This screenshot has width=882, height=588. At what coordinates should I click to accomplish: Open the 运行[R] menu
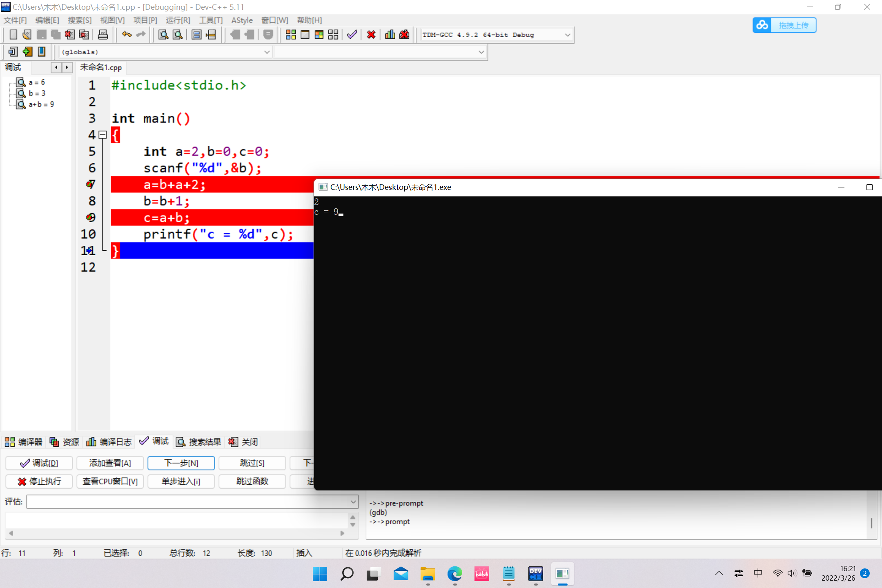coord(178,20)
